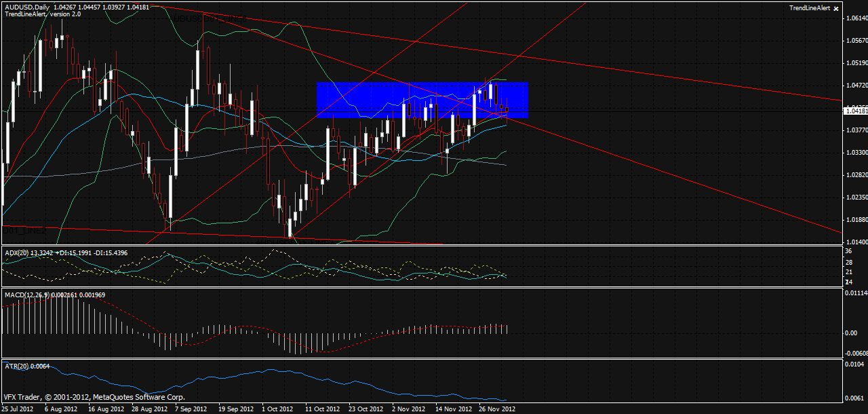868x414 pixels.
Task: Click the 7 Sep 2012 date label
Action: 191,409
